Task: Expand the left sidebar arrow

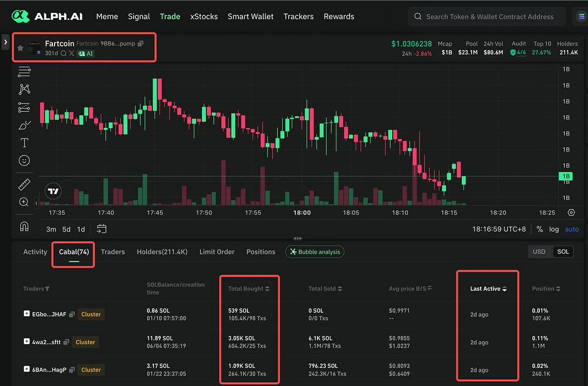Action: (5, 42)
